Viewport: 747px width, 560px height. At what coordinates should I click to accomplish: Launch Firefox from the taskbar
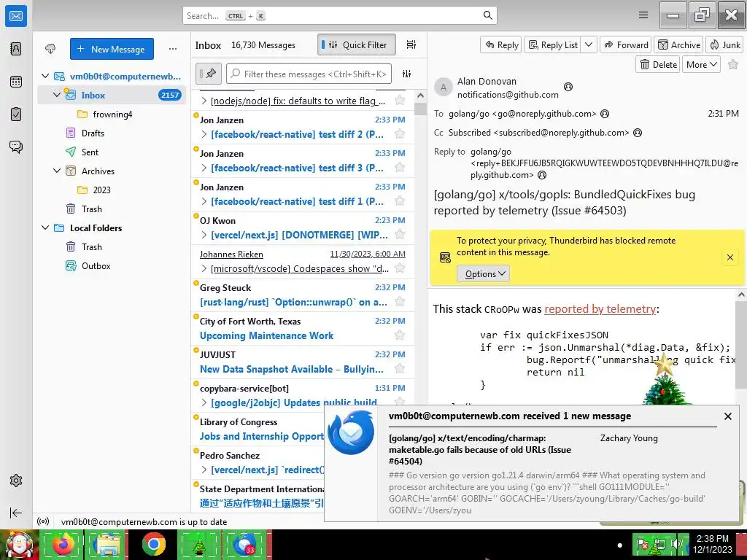[63, 544]
